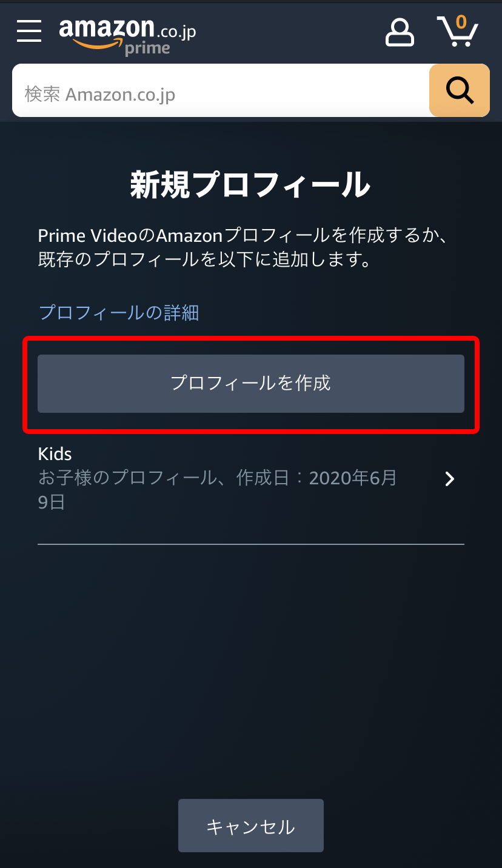Click the prime label under the logo
This screenshot has width=502, height=868.
(x=147, y=48)
